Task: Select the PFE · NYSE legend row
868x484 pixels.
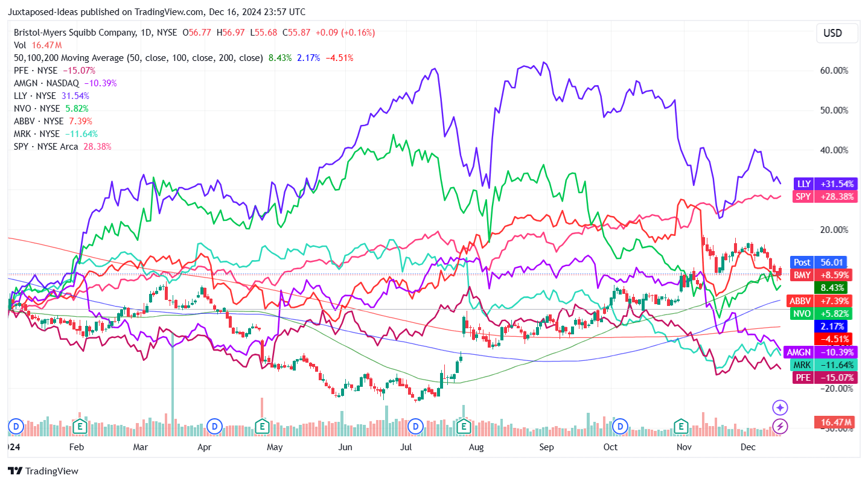Action: 54,71
